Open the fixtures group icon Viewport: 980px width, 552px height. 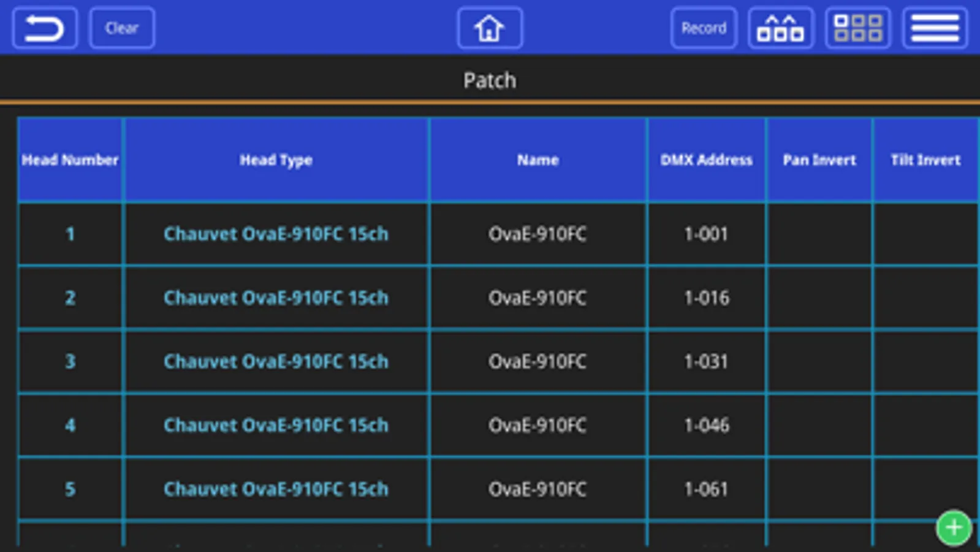point(781,28)
